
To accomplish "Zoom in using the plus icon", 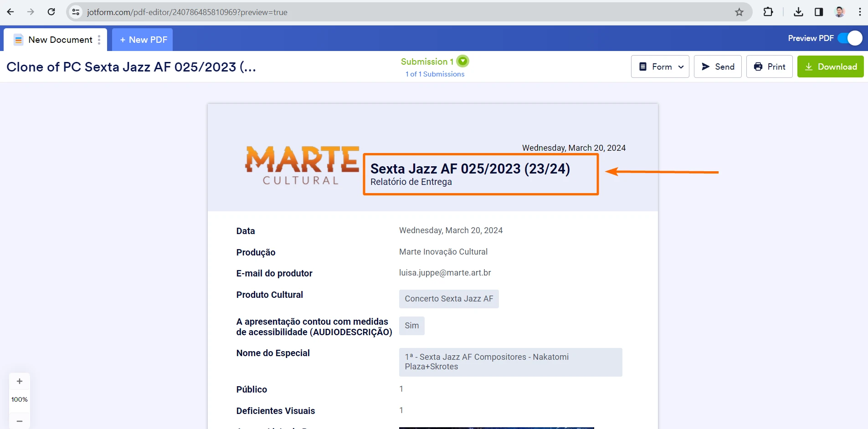I will 19,381.
